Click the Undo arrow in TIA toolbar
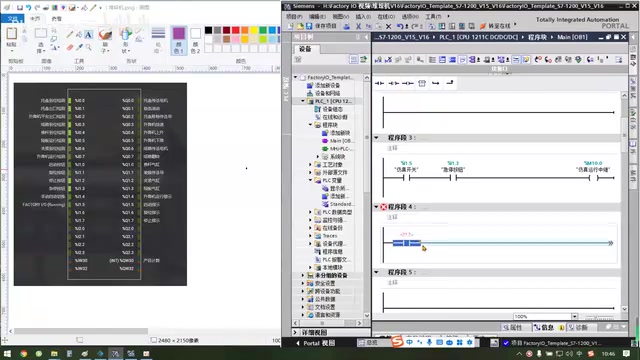 (400, 26)
